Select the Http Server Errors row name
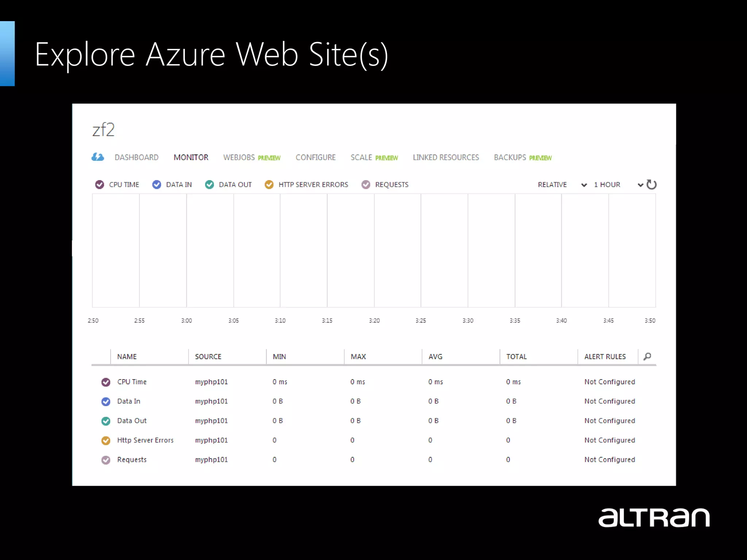747x560 pixels. (x=145, y=440)
